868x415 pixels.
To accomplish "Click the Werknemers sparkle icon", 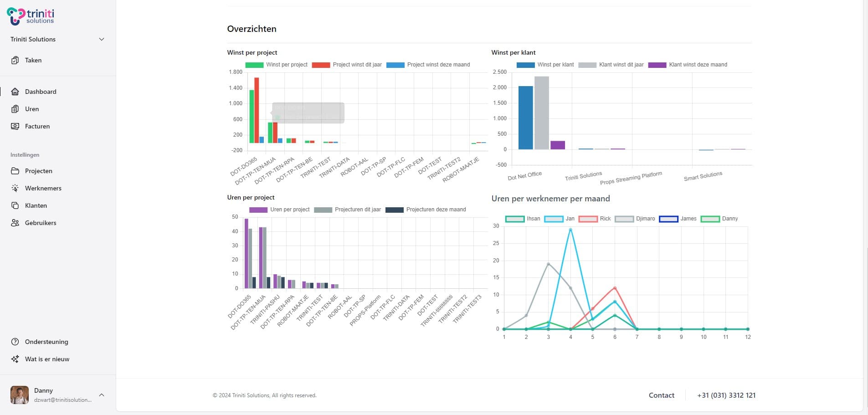I will [15, 188].
